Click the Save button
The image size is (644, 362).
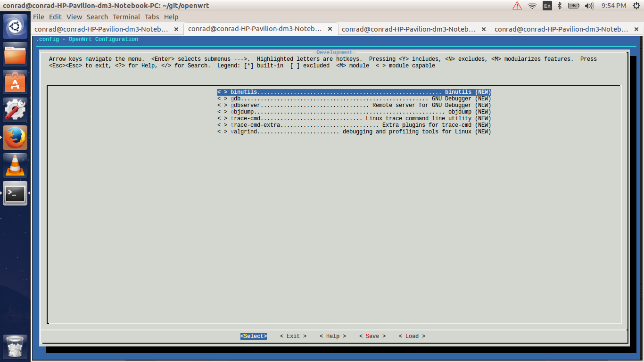coord(372,336)
